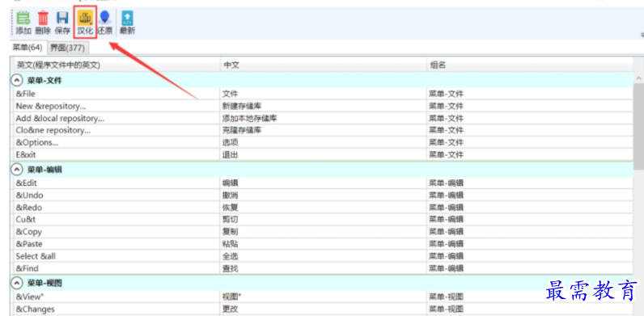Click 菜单-视图 group name in &Changes row
This screenshot has height=316, width=644.
[447, 309]
